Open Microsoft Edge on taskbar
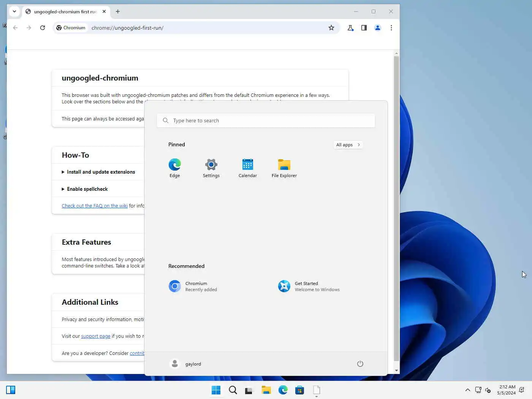The width and height of the screenshot is (532, 399). coord(283,390)
